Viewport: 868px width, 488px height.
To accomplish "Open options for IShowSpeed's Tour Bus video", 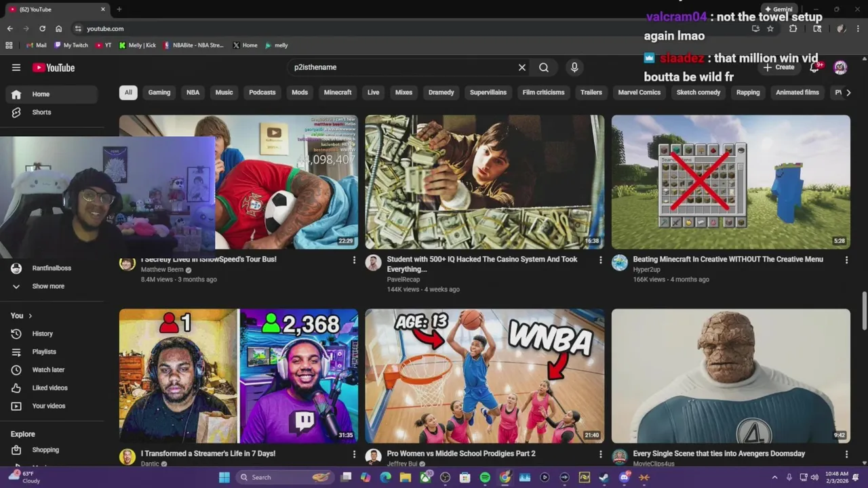I will tap(354, 260).
